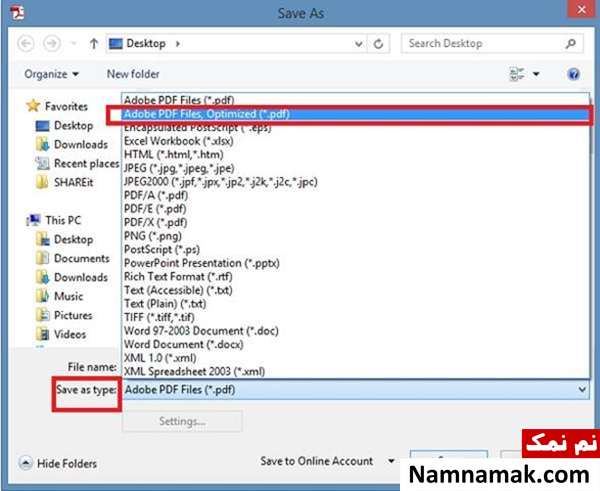Click the Desktop breadcrumb chevron
The height and width of the screenshot is (491, 600).
(178, 44)
